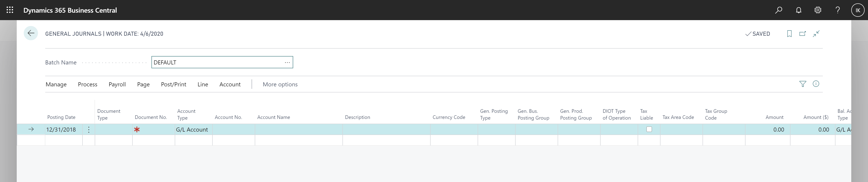
Task: Click the Currency Code cell in first row
Action: point(454,129)
